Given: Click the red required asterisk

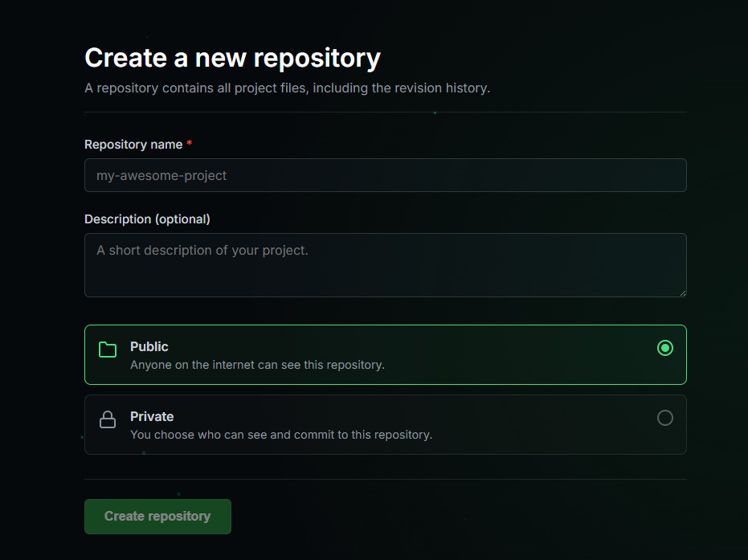Looking at the screenshot, I should pyautogui.click(x=190, y=143).
